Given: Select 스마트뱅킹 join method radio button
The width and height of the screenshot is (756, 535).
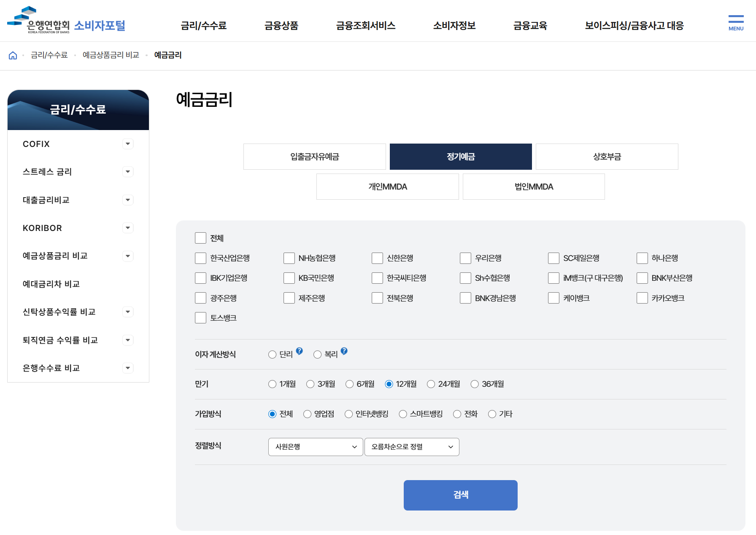Looking at the screenshot, I should tap(403, 414).
